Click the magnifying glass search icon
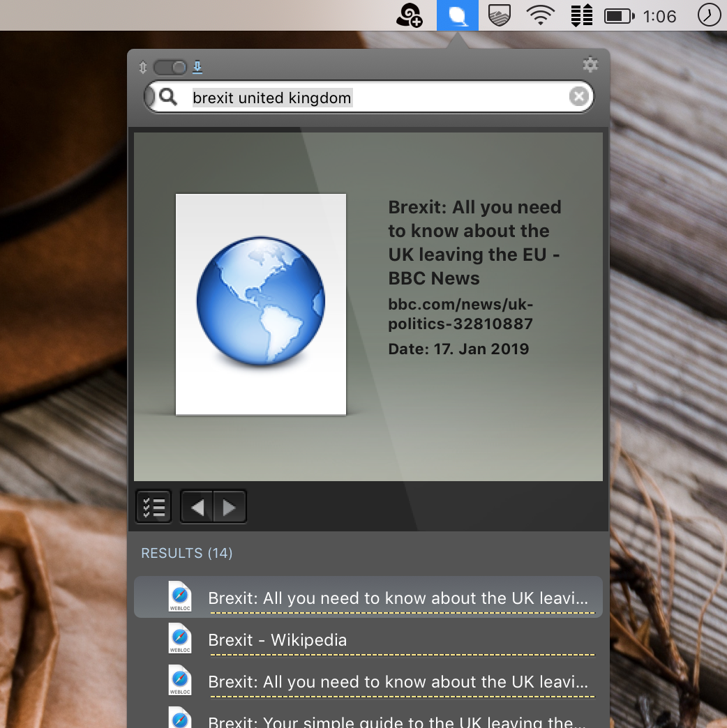This screenshot has height=728, width=727. coord(167,97)
